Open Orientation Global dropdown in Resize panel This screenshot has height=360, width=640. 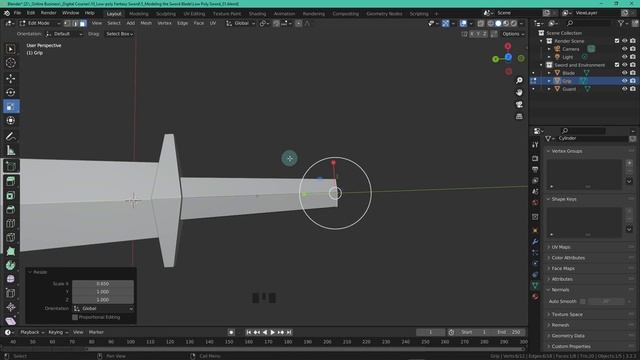pyautogui.click(x=103, y=309)
